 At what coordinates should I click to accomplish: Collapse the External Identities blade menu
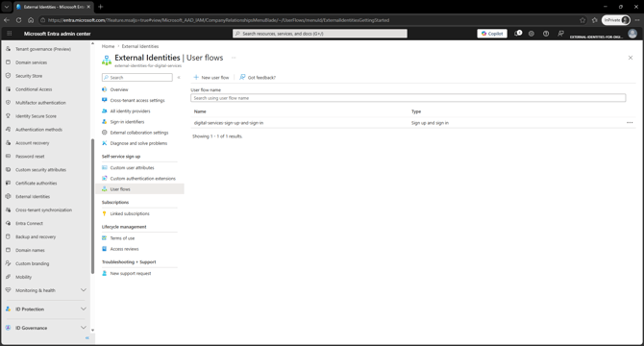coord(179,77)
